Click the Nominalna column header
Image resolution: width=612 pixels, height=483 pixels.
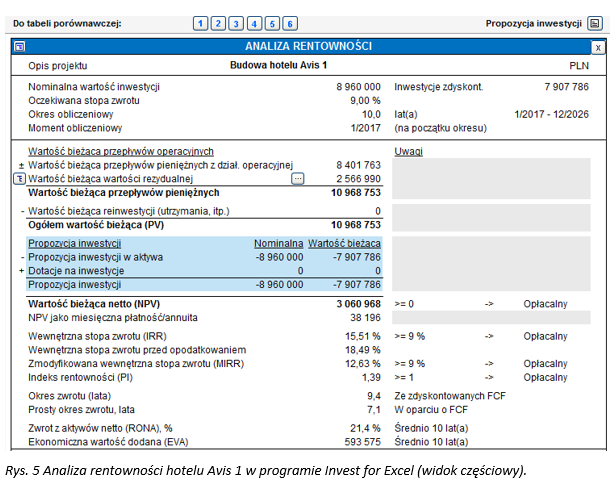278,243
